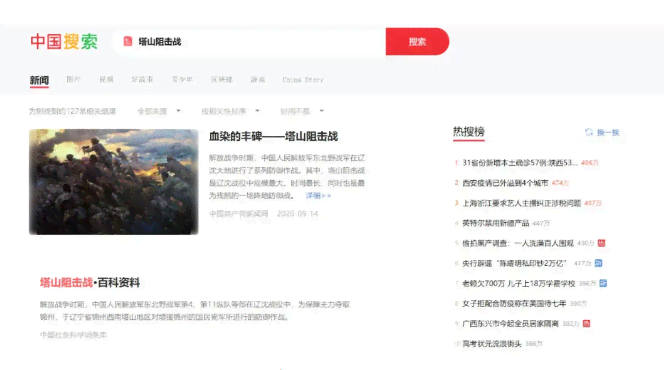This screenshot has height=370, width=664.
Task: Click the 127 related results count text
Action: coord(72,111)
